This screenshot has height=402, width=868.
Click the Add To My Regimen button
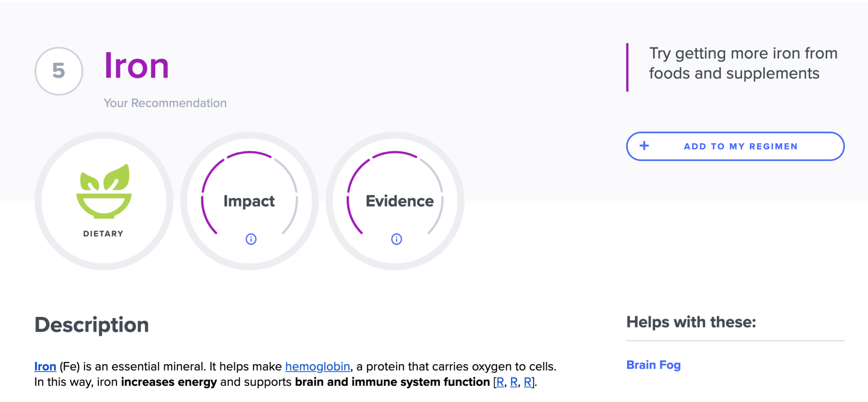(735, 146)
